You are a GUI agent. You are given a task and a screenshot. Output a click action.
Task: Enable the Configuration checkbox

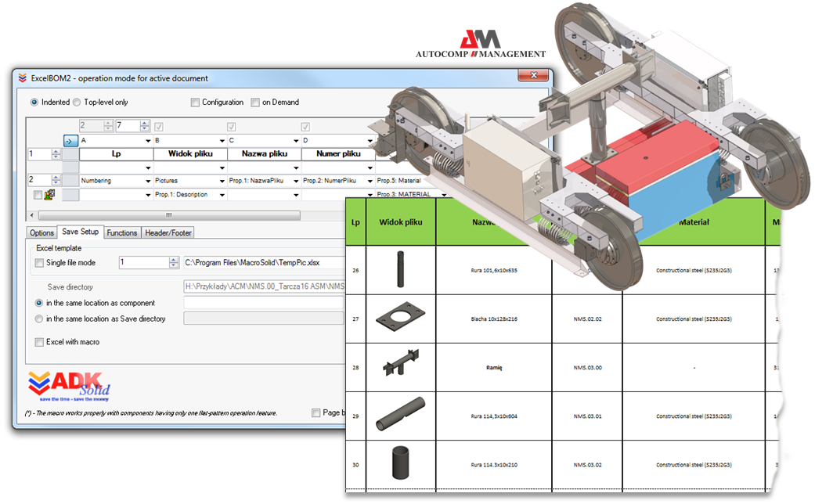[195, 103]
